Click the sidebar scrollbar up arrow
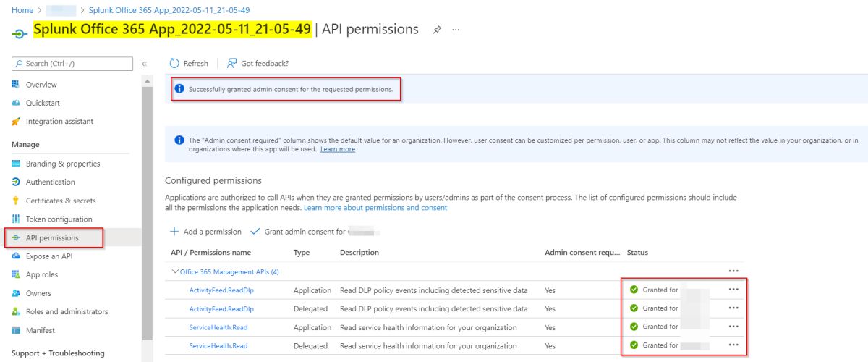 coord(147,80)
